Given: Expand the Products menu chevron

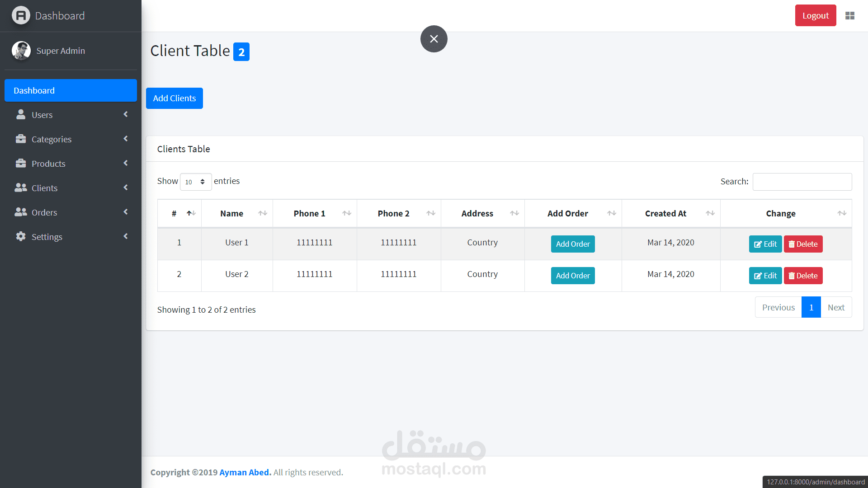Looking at the screenshot, I should 126,163.
